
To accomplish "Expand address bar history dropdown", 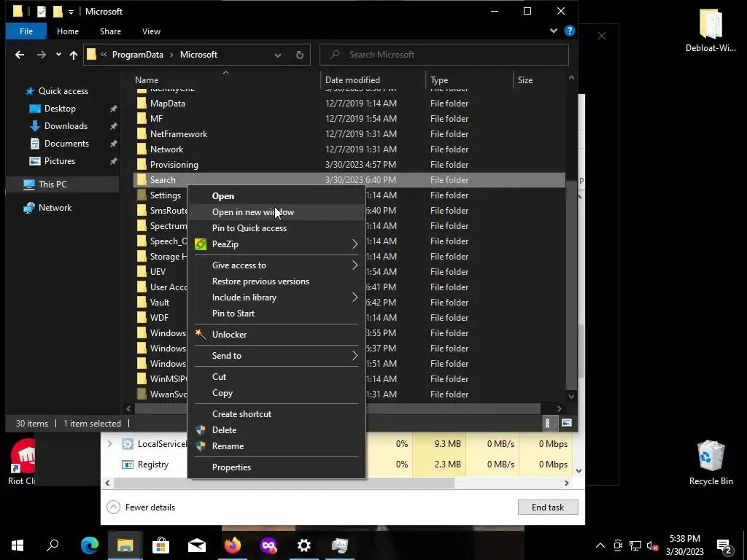I will click(278, 55).
